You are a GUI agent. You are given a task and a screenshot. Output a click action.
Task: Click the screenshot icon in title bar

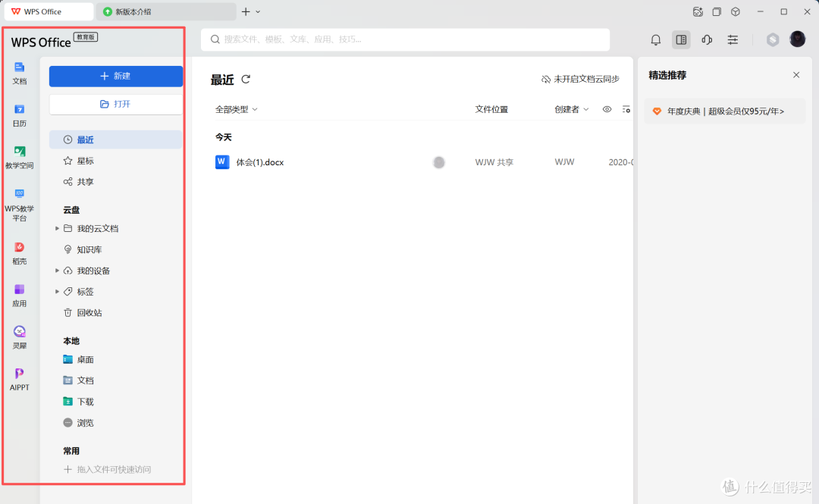698,11
